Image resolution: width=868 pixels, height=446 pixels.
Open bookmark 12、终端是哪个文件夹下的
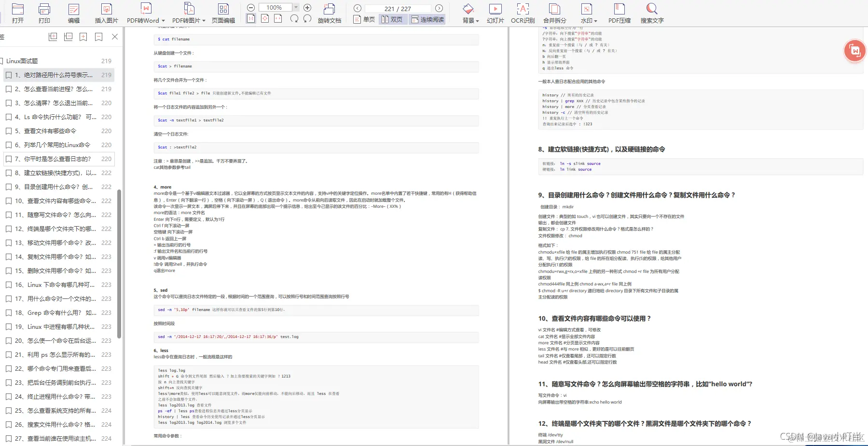pyautogui.click(x=59, y=229)
